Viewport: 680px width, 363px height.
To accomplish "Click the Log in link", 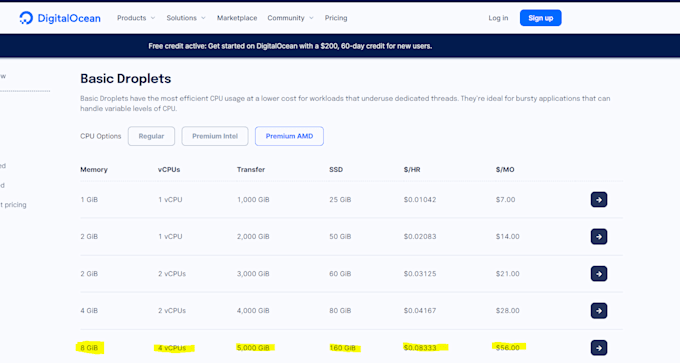I will tap(498, 18).
